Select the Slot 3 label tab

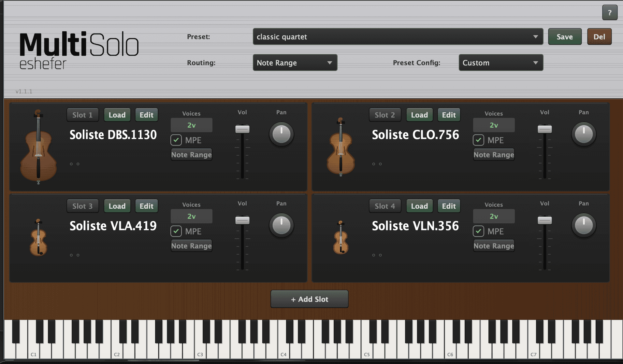82,206
